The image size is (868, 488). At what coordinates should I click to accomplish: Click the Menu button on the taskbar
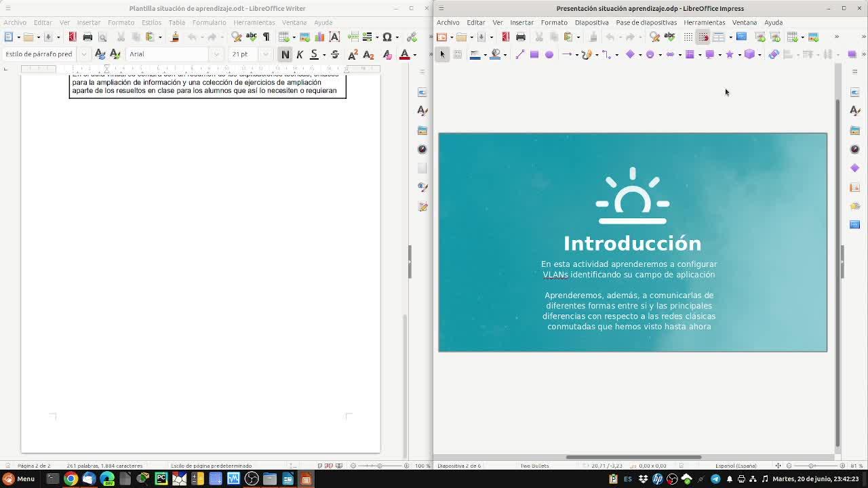(19, 479)
